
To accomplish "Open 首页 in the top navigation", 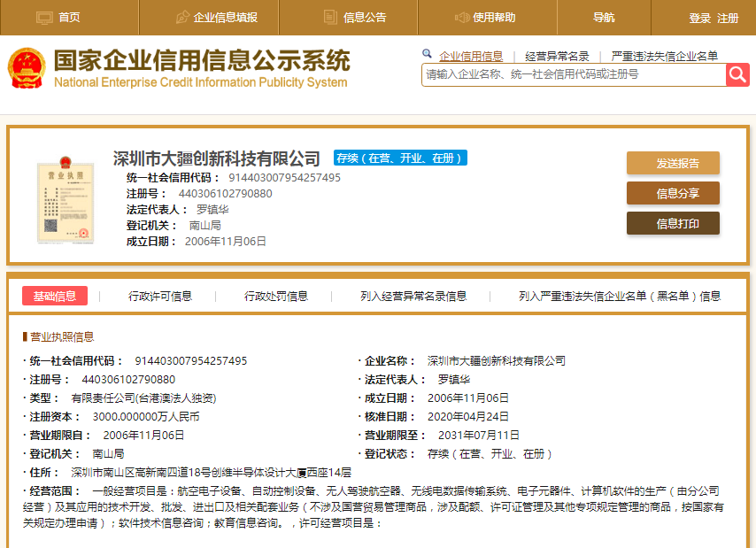I will click(69, 18).
